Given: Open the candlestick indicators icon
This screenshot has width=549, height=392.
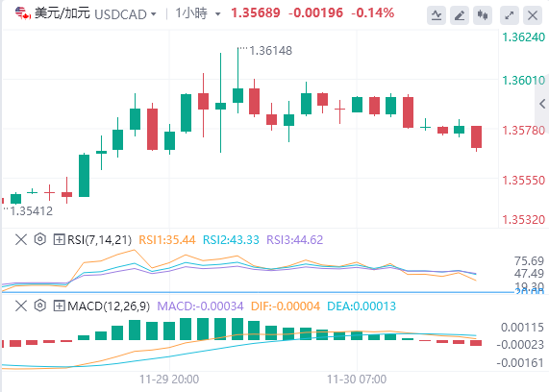Looking at the screenshot, I should coord(483,15).
